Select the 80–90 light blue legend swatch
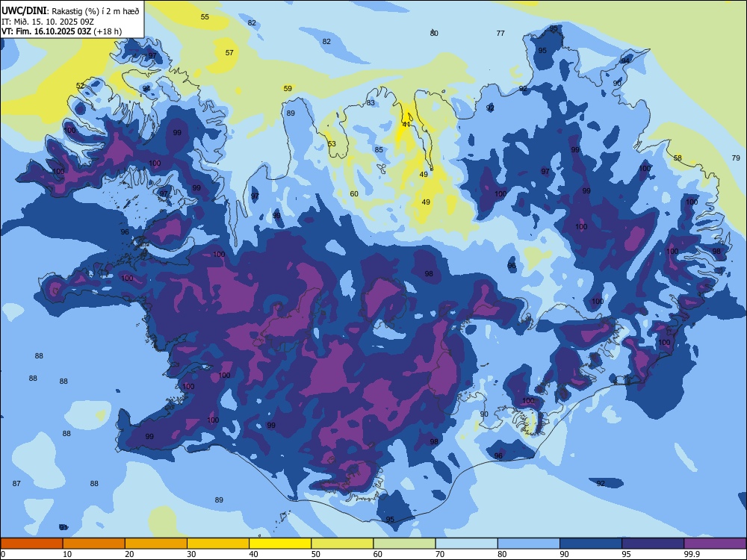 (529, 544)
